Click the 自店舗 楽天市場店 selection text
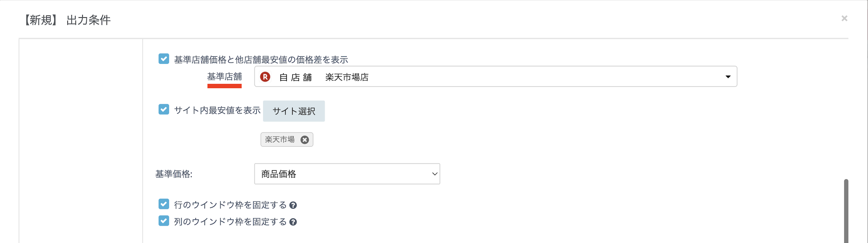The height and width of the screenshot is (243, 868). 324,77
